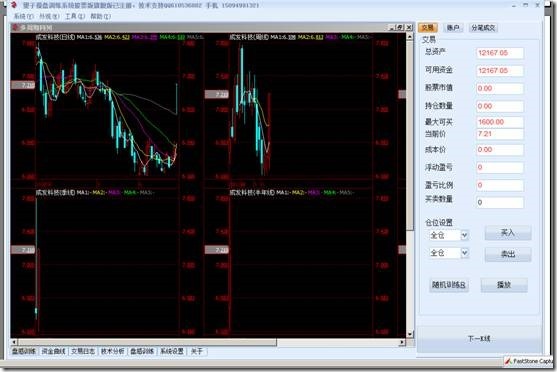
Task: Click the FastStone Capture item at bottom right
Action: click(x=530, y=361)
